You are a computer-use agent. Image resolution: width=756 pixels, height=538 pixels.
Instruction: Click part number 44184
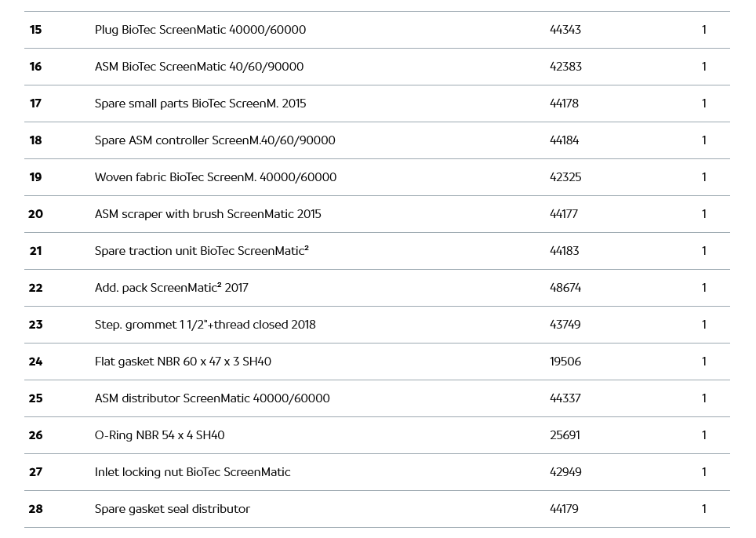click(564, 140)
